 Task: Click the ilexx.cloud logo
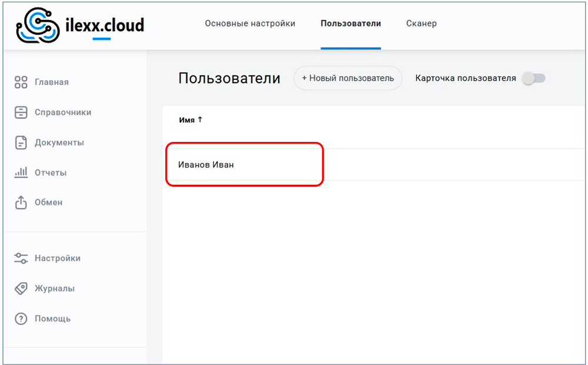[80, 25]
